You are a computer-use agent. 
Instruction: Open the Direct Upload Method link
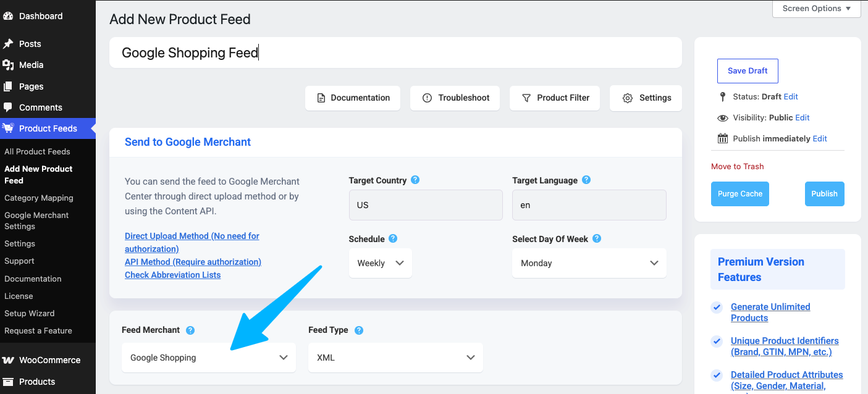192,243
